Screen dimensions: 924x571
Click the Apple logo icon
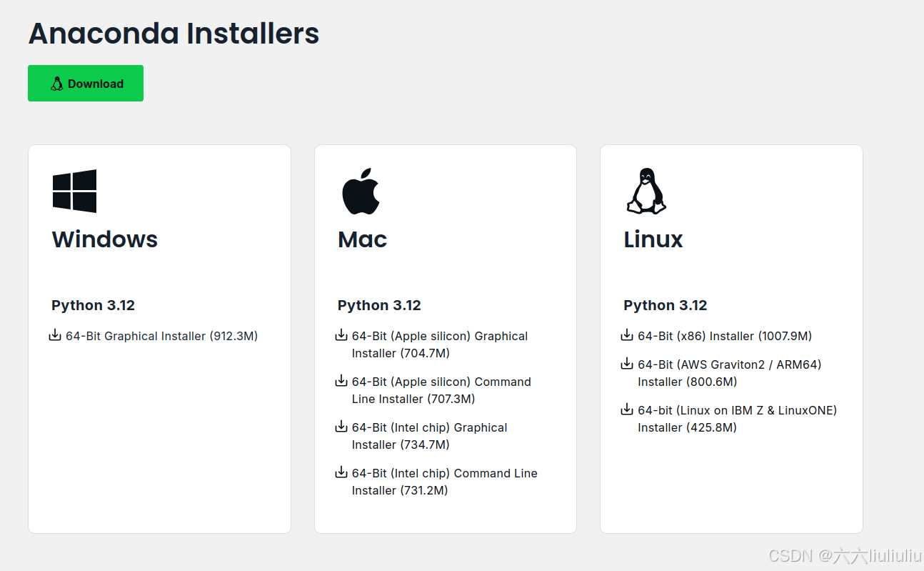coord(361,192)
